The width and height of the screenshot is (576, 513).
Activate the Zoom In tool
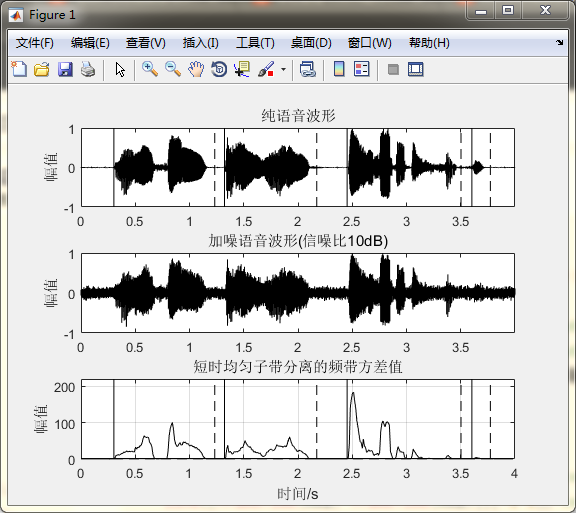[150, 69]
